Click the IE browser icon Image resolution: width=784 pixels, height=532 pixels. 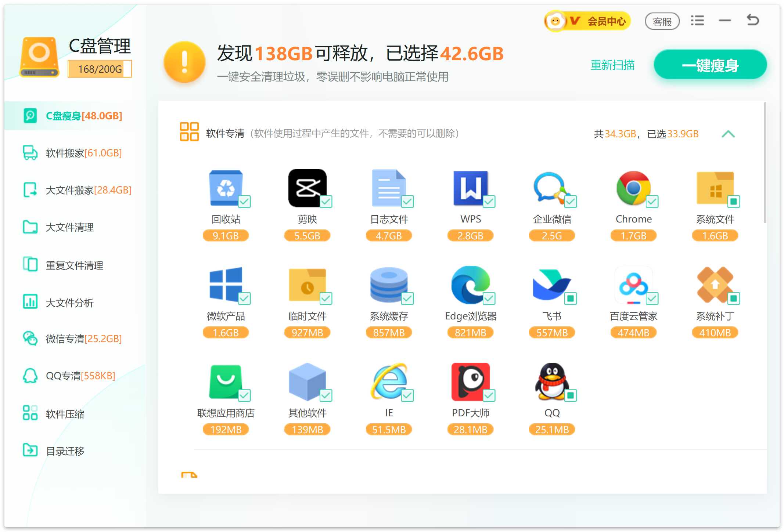389,382
